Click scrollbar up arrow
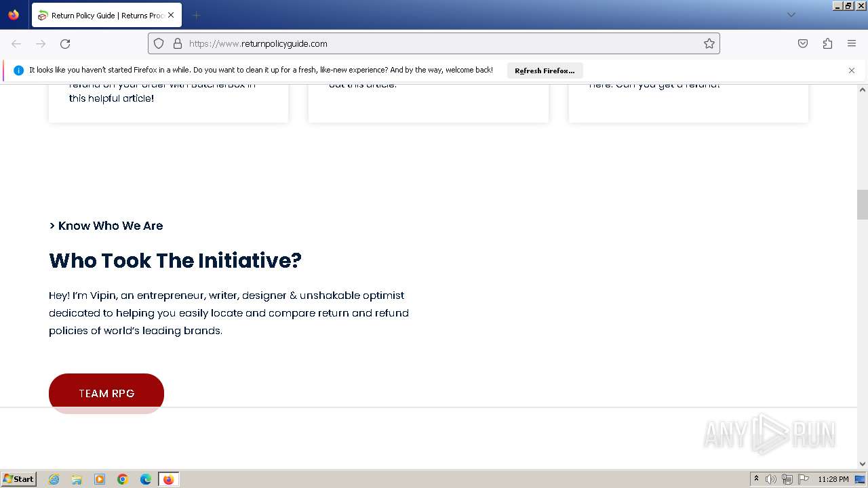The height and width of the screenshot is (488, 868). 863,89
